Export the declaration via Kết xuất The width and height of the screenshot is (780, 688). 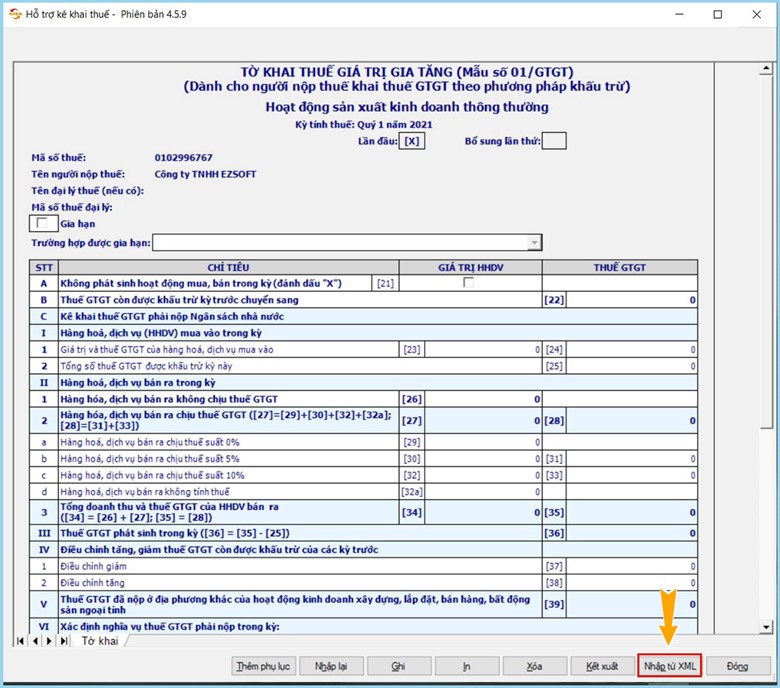[602, 666]
